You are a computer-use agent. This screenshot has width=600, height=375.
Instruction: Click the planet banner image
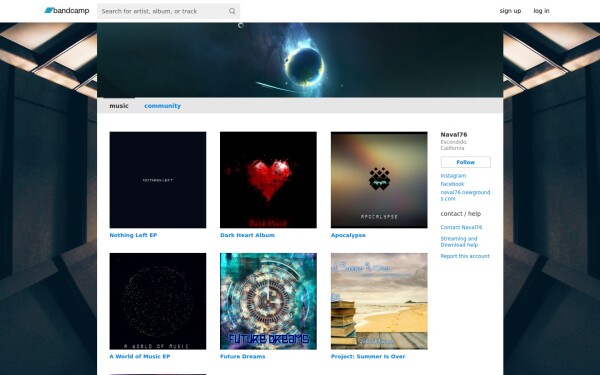pyautogui.click(x=300, y=60)
